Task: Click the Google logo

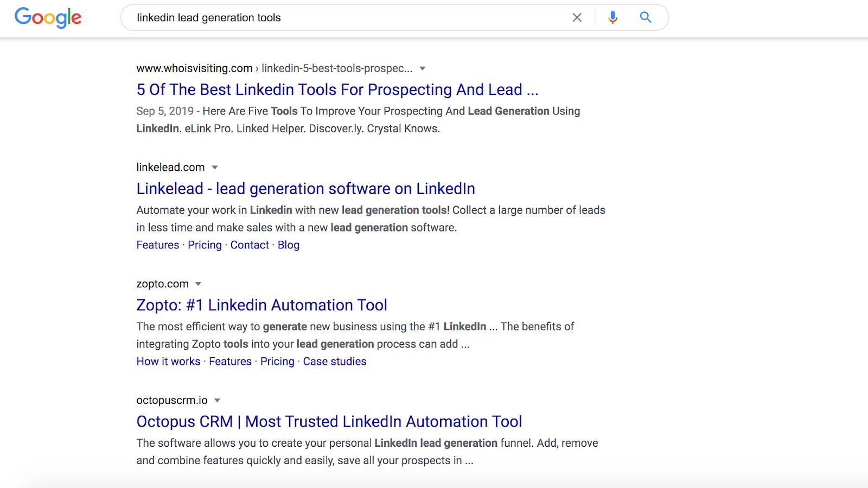Action: point(48,18)
